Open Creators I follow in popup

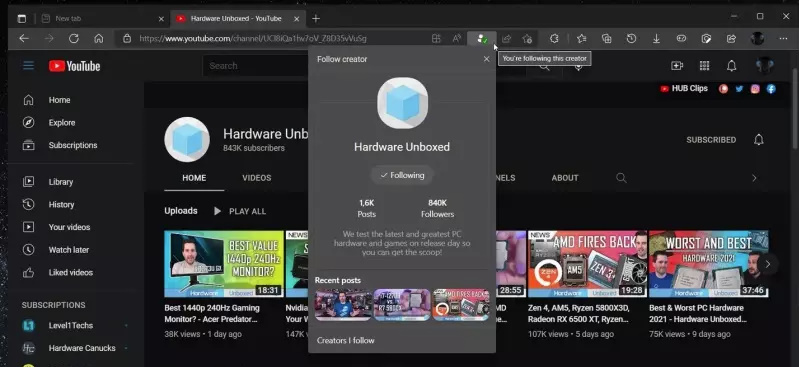coord(345,340)
